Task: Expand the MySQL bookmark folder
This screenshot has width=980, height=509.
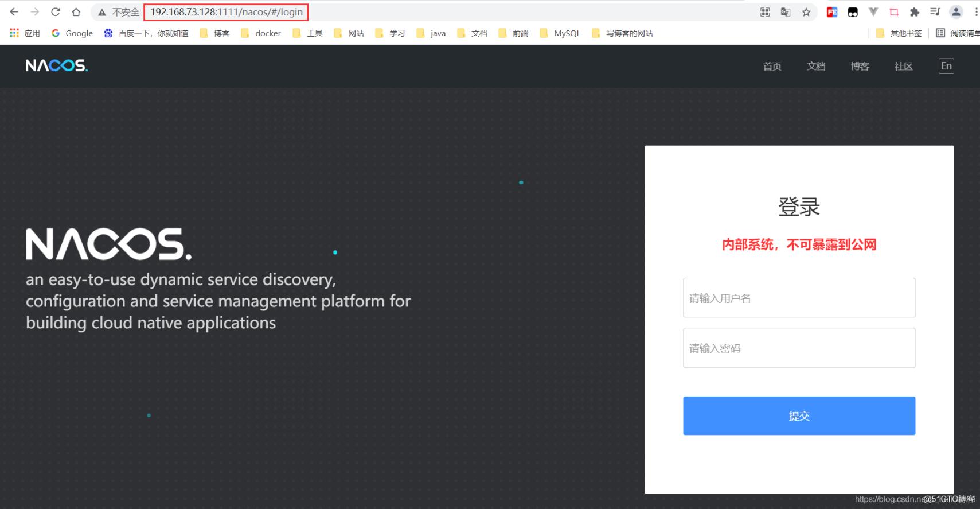Action: click(x=560, y=33)
